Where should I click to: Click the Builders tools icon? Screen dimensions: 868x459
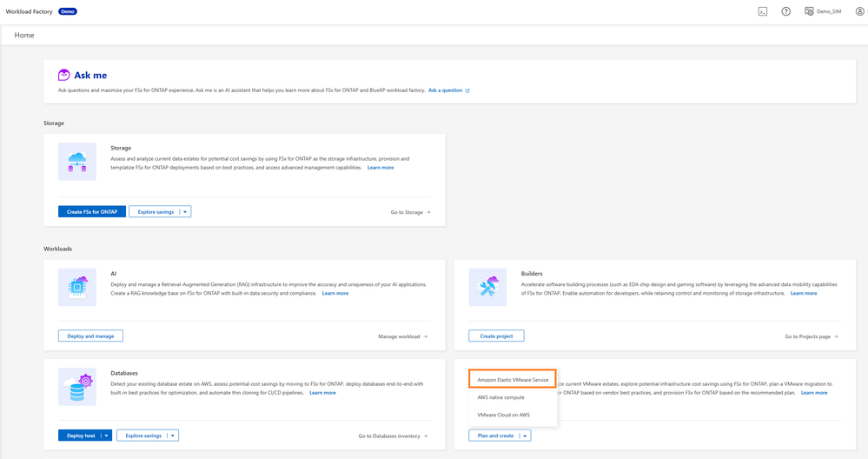[487, 288]
